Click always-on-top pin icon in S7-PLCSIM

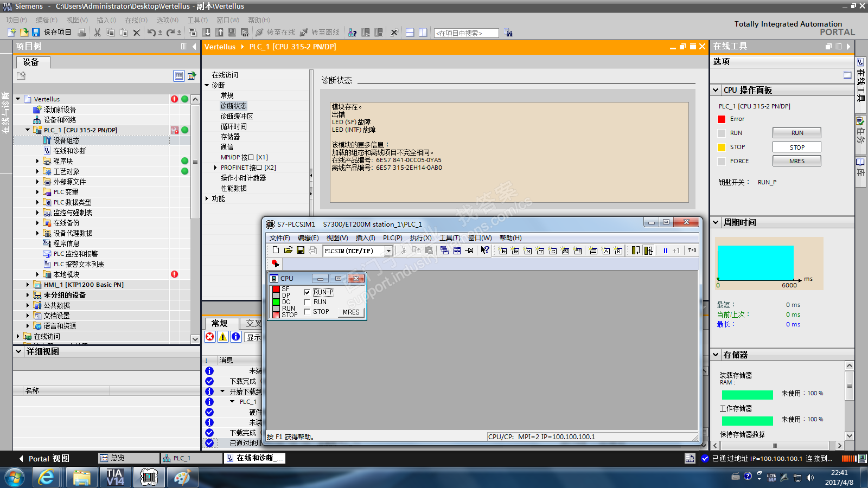[469, 250]
